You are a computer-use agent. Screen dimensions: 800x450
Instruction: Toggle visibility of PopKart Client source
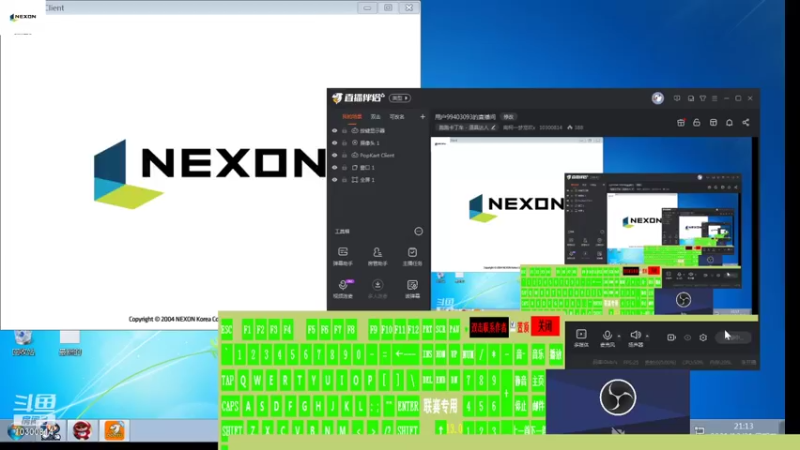click(x=335, y=155)
